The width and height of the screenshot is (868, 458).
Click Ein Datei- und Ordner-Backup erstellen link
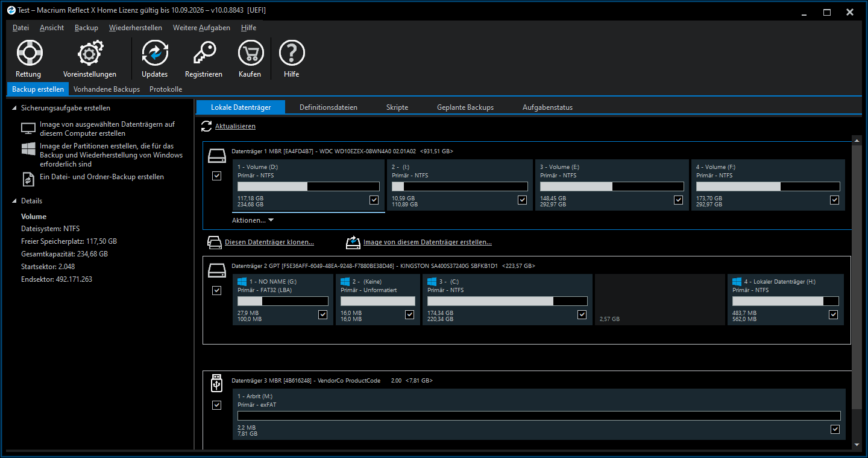pos(102,177)
